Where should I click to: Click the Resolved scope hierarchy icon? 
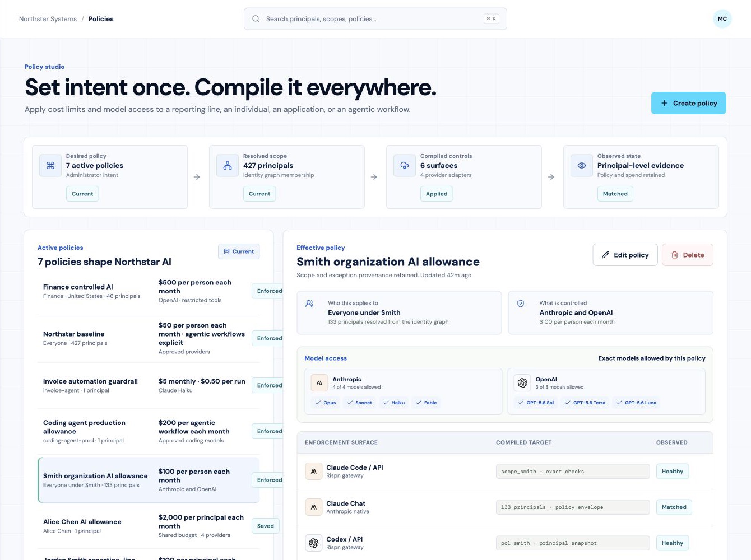tap(228, 166)
